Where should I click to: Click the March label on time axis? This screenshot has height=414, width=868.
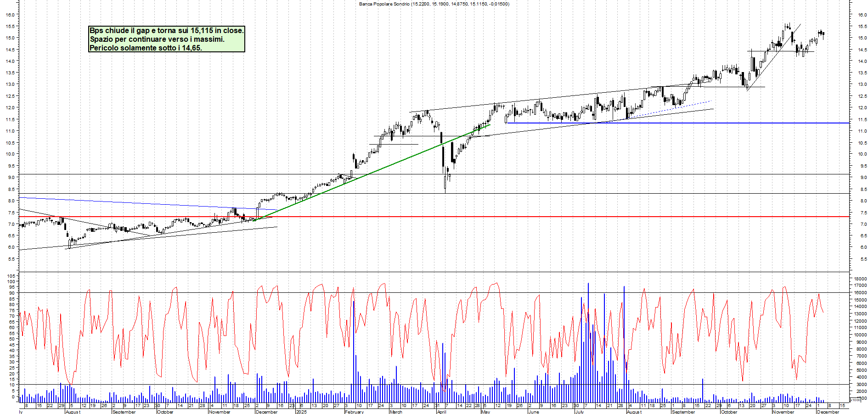pos(395,412)
